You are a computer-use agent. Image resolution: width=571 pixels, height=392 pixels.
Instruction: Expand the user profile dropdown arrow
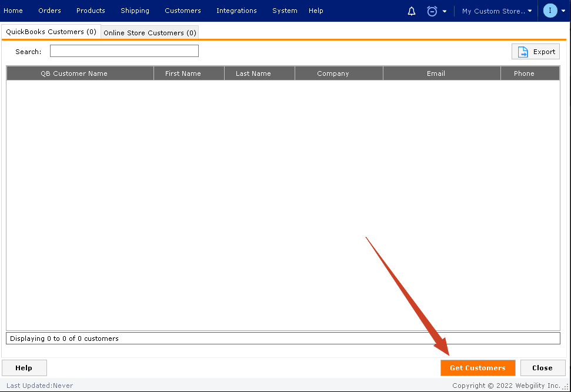563,11
